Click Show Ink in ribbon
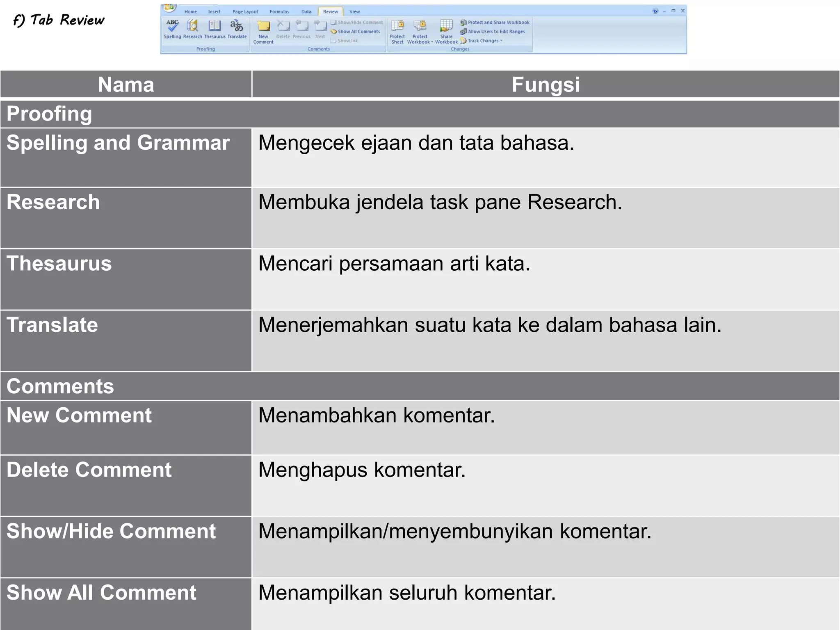The height and width of the screenshot is (630, 840). 345,41
